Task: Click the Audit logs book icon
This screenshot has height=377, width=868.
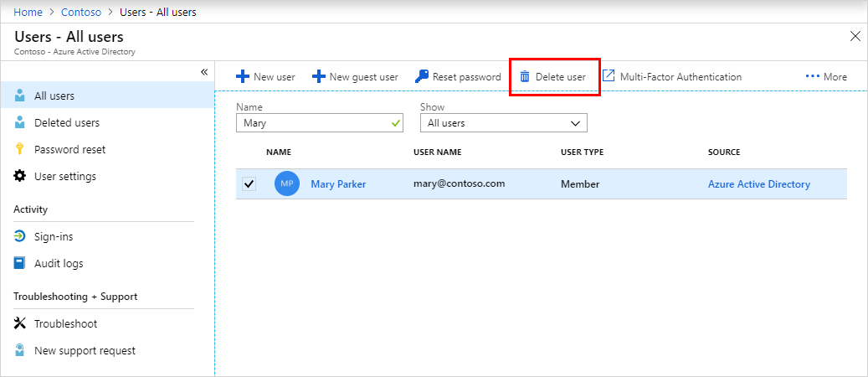Action: [20, 263]
